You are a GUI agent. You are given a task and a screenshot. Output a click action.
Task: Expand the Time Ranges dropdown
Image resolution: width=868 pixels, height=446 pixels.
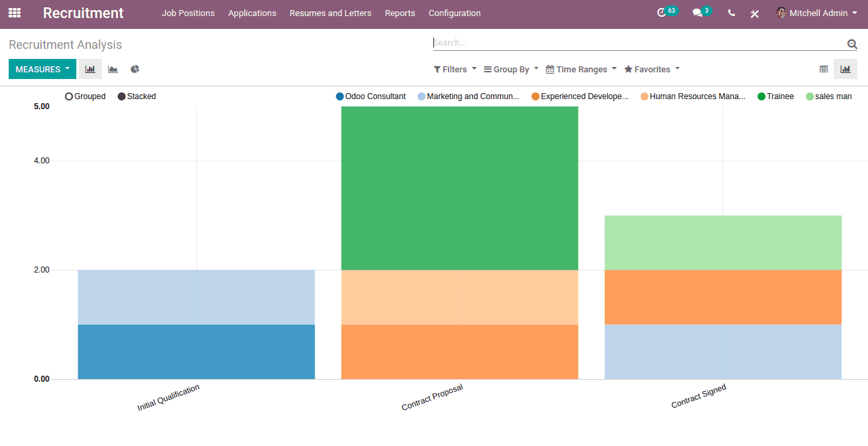581,70
